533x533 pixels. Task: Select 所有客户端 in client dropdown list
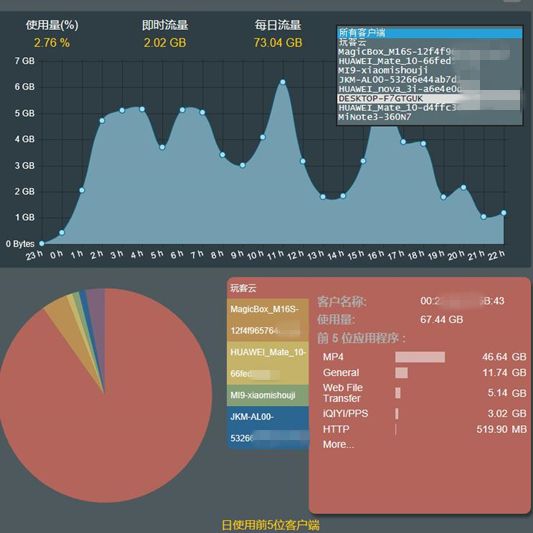(x=430, y=33)
